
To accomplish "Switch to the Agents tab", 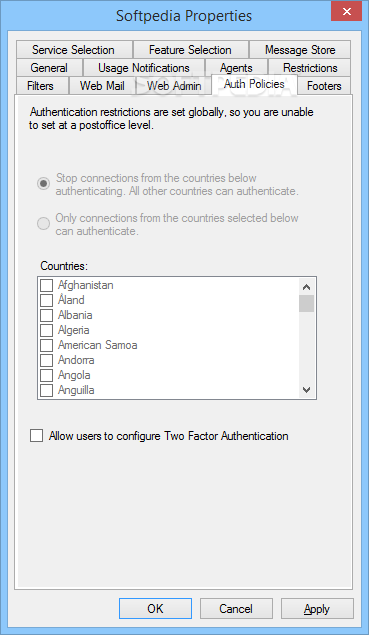I will pos(236,68).
